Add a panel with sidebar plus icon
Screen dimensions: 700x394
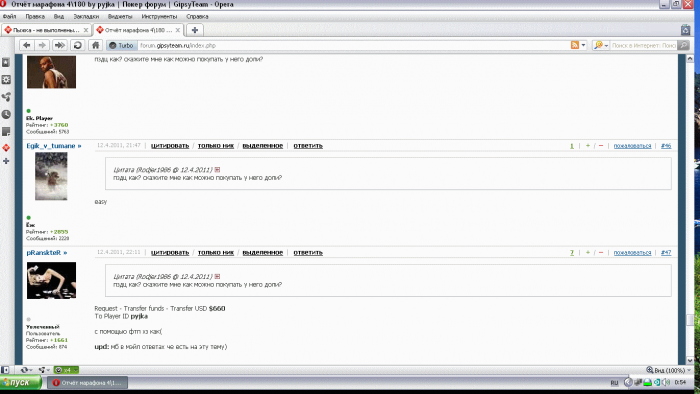6,161
